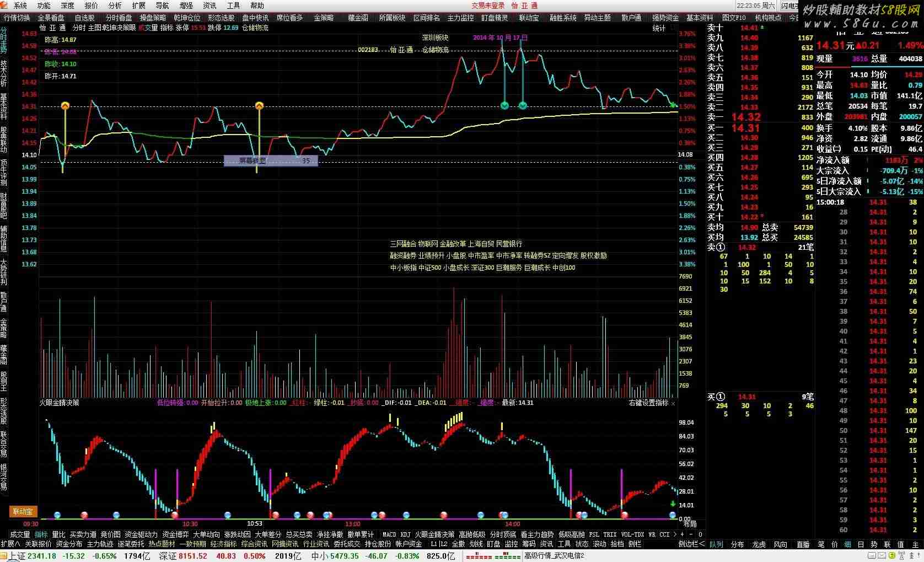This screenshot has height=562, width=924.
Task: Switch to 分布 tab in right panel
Action: coord(737,544)
